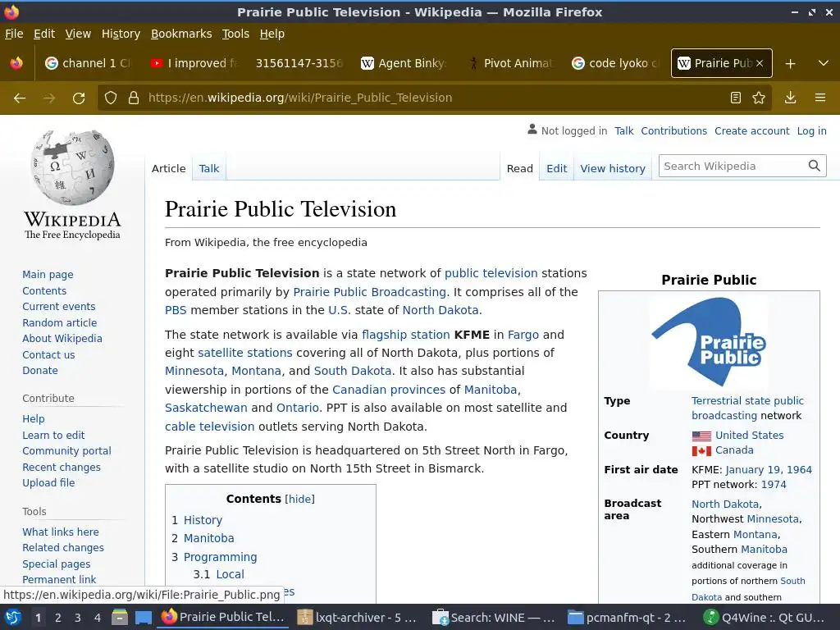
Task: Click show desktop taskbar icon
Action: click(x=143, y=618)
